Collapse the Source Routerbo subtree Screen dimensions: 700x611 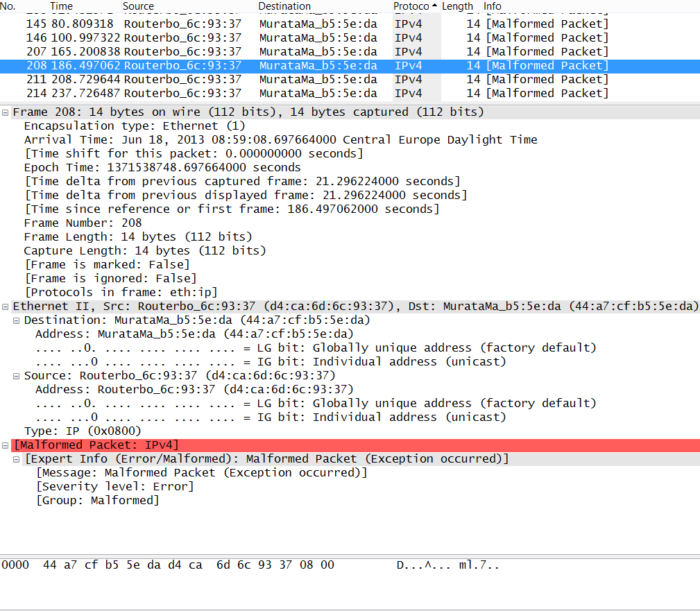(17, 376)
